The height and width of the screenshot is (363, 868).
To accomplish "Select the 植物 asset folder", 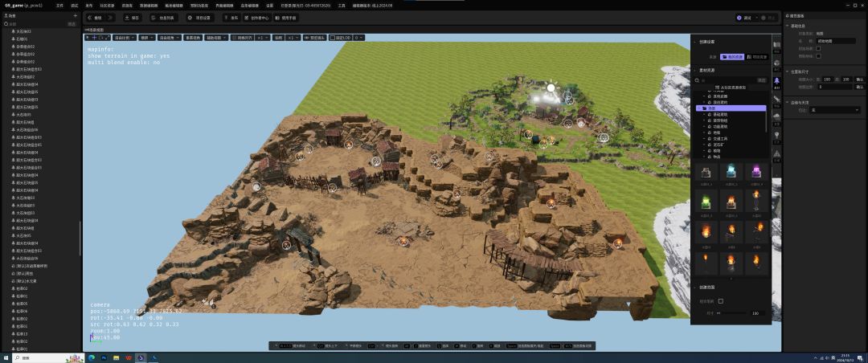I will pos(716,150).
